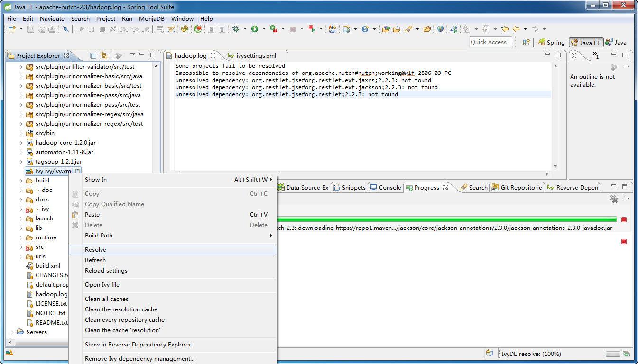Click the Search flashlight icon
Image resolution: width=638 pixels, height=364 pixels.
tap(408, 29)
